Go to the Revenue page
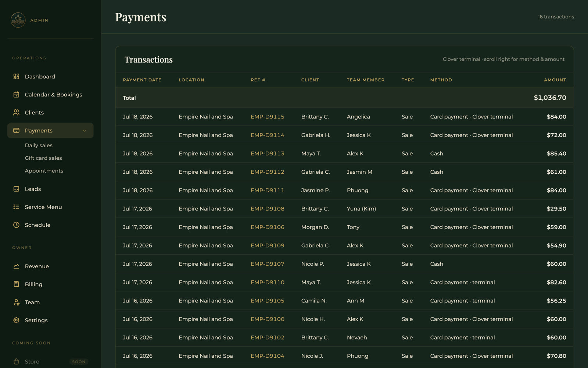 point(50,266)
